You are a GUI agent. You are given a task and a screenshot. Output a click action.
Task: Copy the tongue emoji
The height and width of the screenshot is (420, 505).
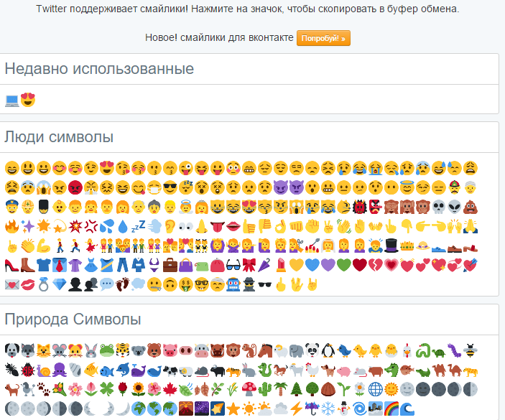(217, 227)
